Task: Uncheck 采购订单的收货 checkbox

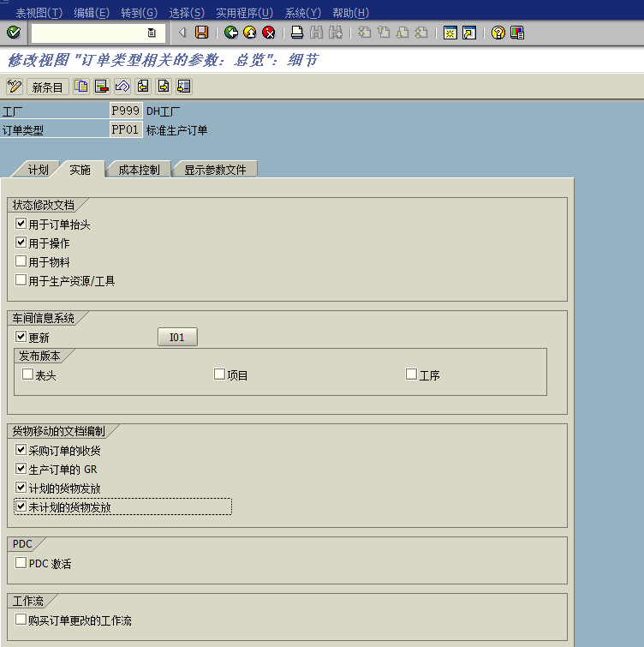Action: 21,450
